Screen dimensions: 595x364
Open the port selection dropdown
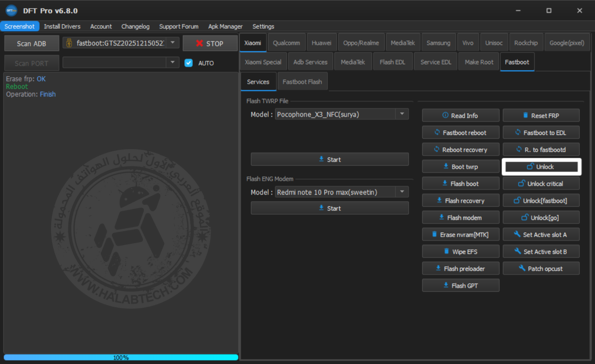coord(172,62)
